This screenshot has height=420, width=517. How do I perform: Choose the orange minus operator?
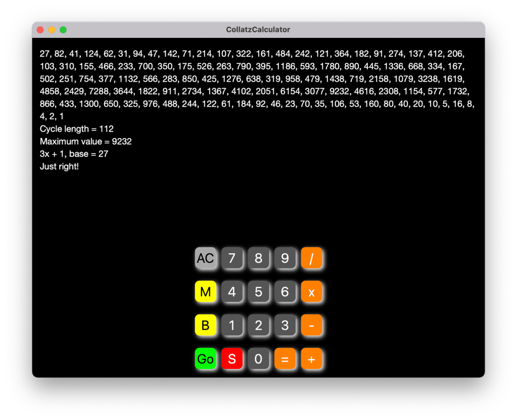tap(312, 325)
